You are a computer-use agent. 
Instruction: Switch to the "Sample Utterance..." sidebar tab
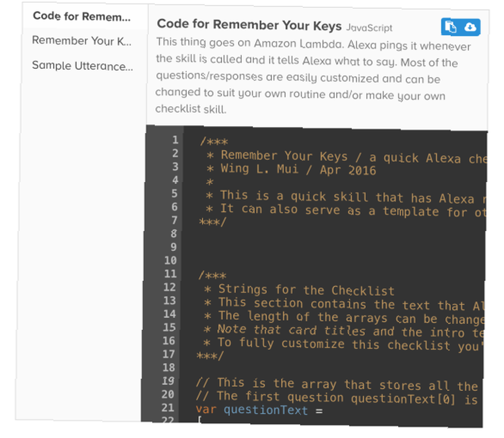(x=82, y=65)
